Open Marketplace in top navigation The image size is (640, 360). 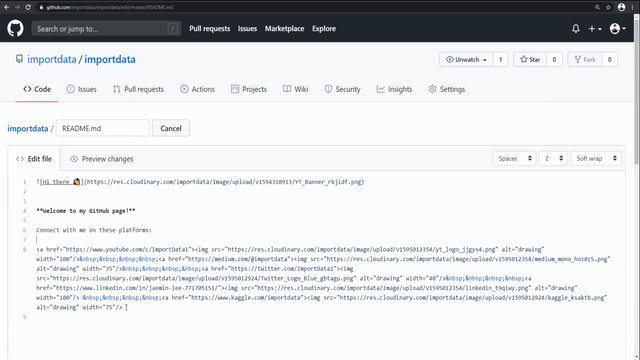point(284,29)
